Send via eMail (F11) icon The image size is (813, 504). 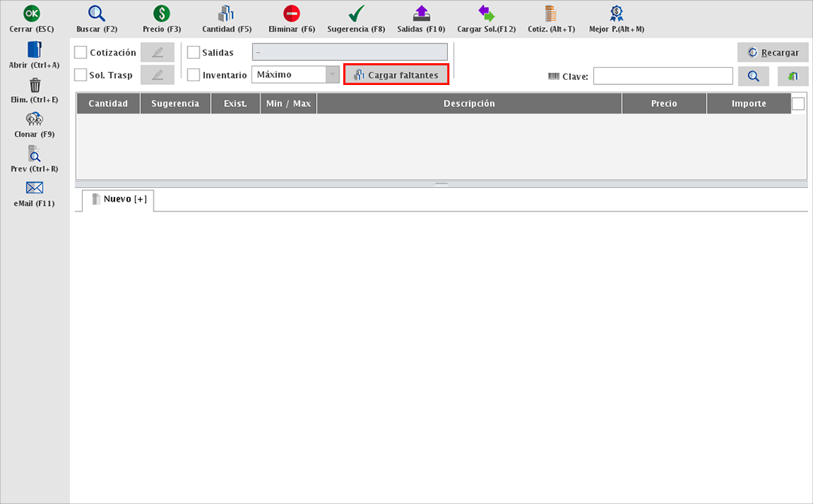34,188
